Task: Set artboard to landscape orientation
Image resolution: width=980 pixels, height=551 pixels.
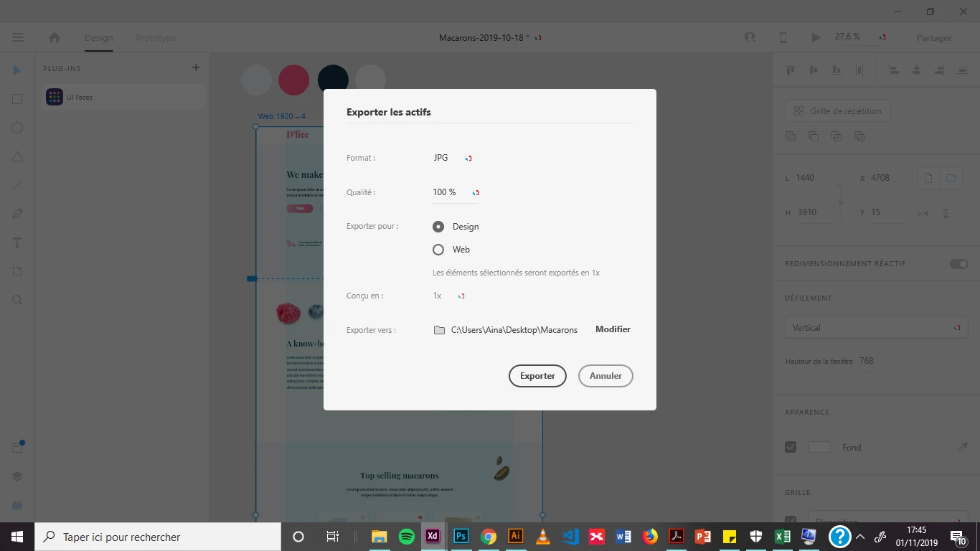Action: pyautogui.click(x=951, y=178)
